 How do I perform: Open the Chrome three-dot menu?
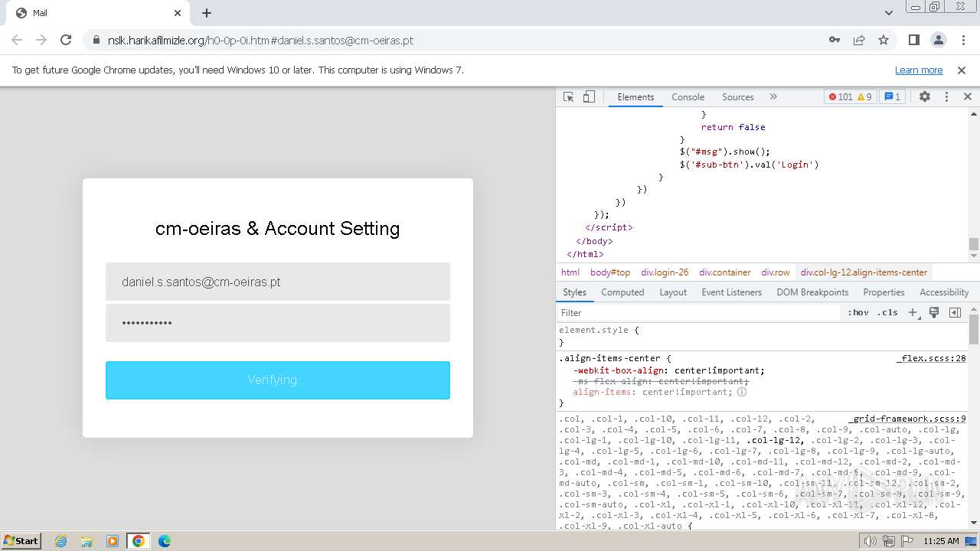(962, 40)
